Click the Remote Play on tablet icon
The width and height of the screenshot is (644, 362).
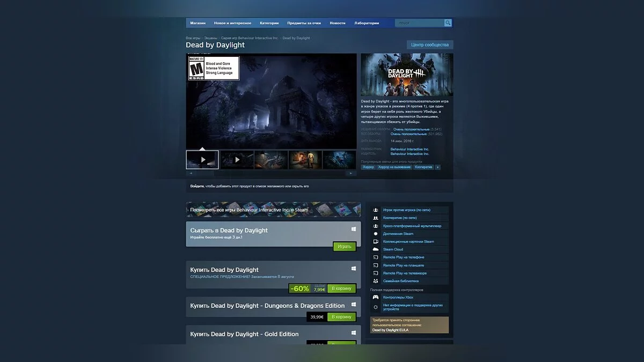click(376, 265)
